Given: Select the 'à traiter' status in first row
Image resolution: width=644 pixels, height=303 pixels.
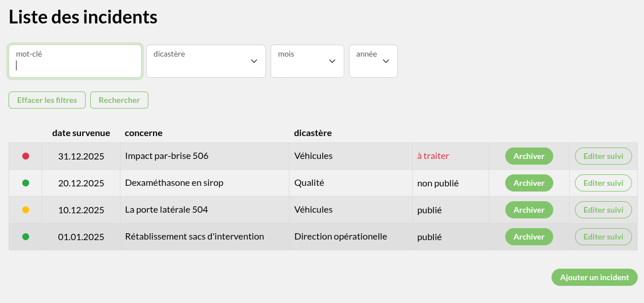Looking at the screenshot, I should (433, 156).
